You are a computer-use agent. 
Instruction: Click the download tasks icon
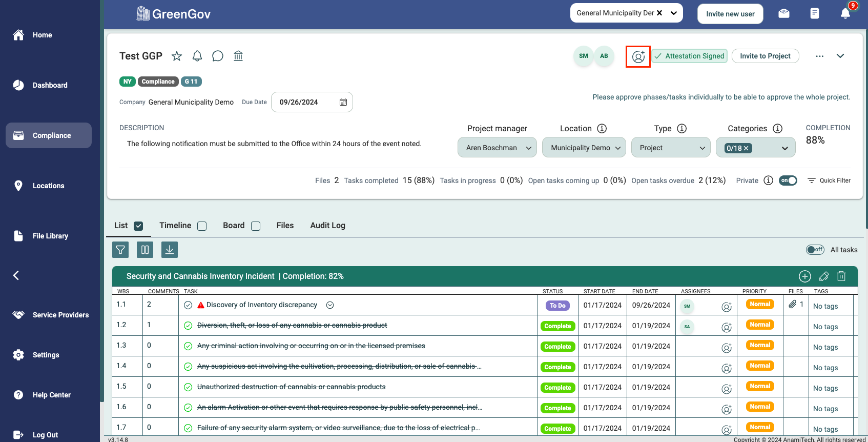pyautogui.click(x=170, y=250)
